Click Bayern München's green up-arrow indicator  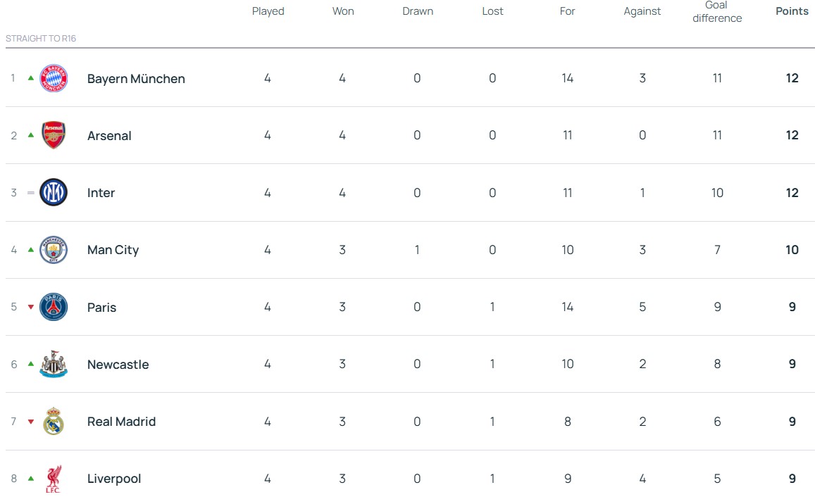pos(31,78)
